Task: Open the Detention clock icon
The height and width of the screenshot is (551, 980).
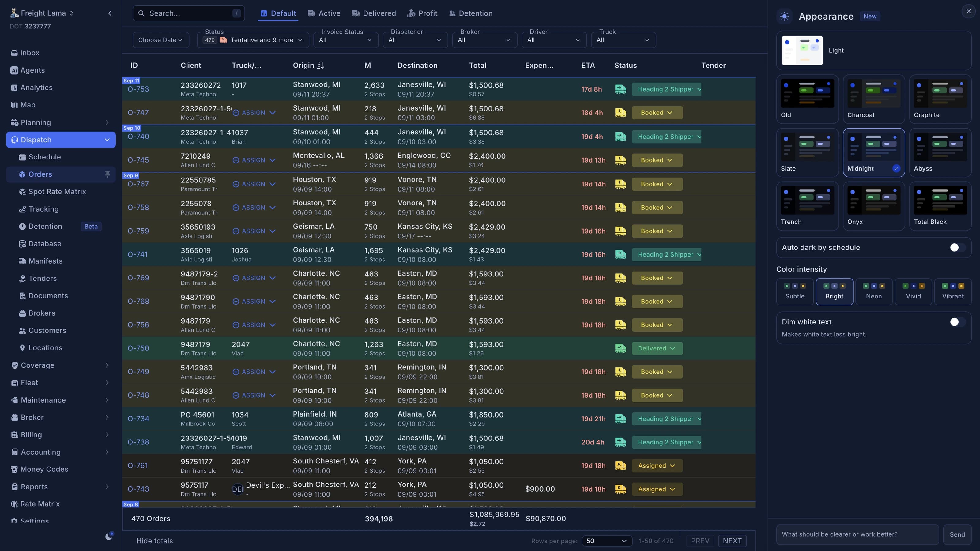Action: pyautogui.click(x=22, y=227)
